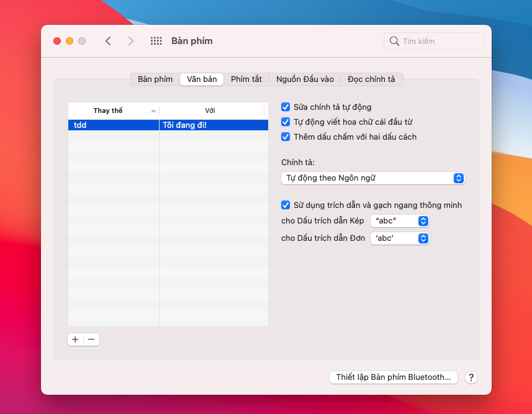Open the Phím tắt tab
Screen dimensions: 532x414
246,79
